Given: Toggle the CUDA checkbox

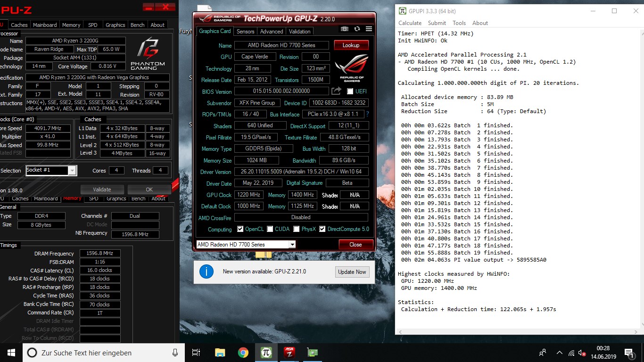Looking at the screenshot, I should tap(270, 229).
